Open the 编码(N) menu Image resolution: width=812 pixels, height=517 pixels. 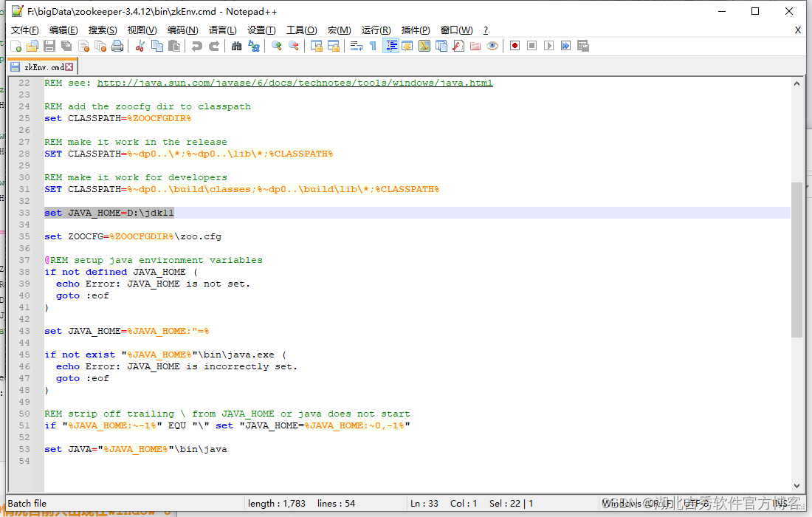(x=182, y=30)
